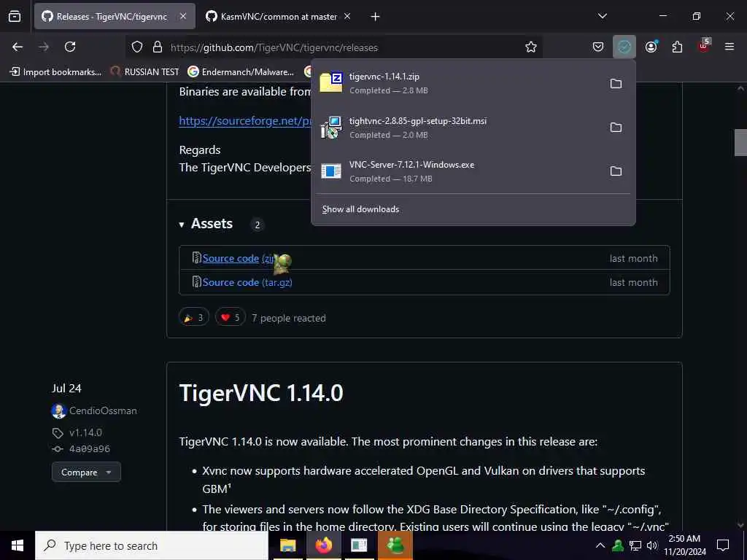List all tabs dropdown chevron
Viewport: 747px width, 560px height.
(602, 16)
